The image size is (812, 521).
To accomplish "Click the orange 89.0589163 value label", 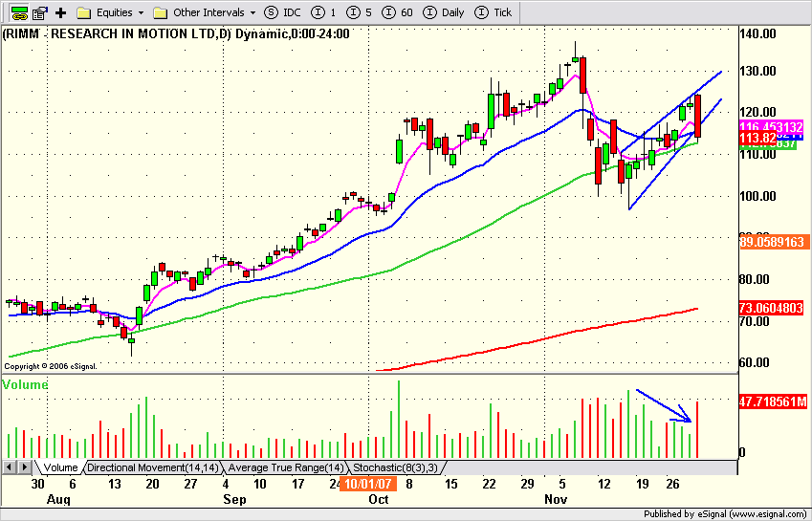I will coord(772,242).
